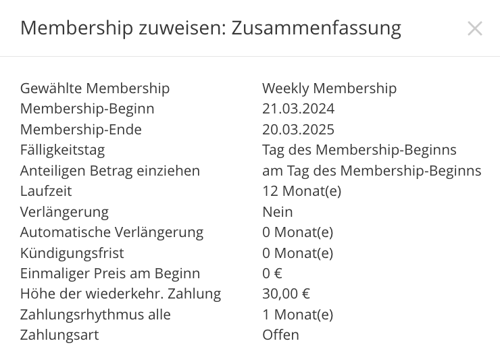Click the recurring payment amount '30,00 €'
This screenshot has width=500, height=362.
286,294
